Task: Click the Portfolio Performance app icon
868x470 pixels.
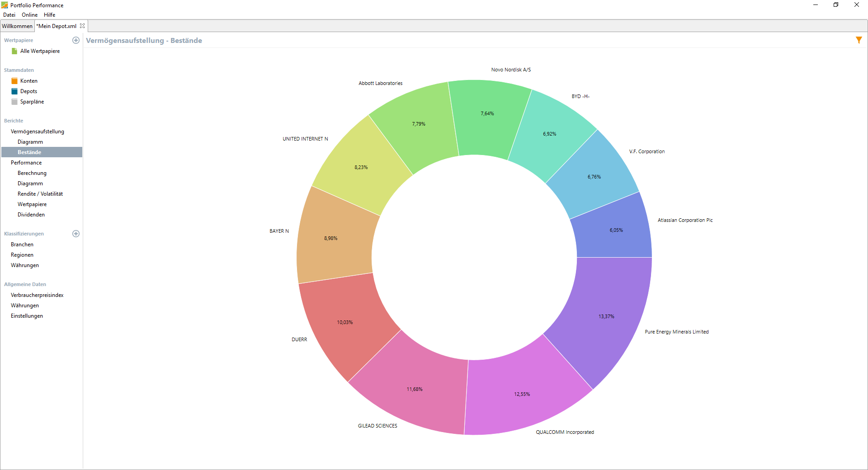Action: click(x=5, y=5)
